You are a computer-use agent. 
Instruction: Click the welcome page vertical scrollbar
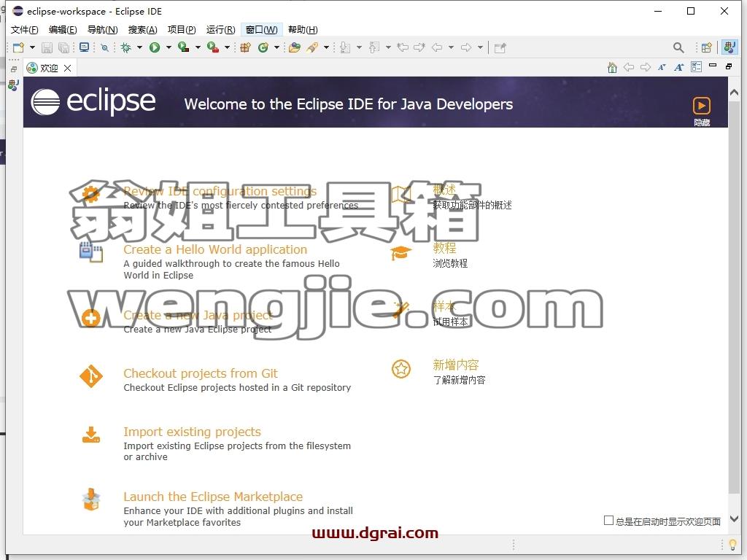[x=734, y=297]
